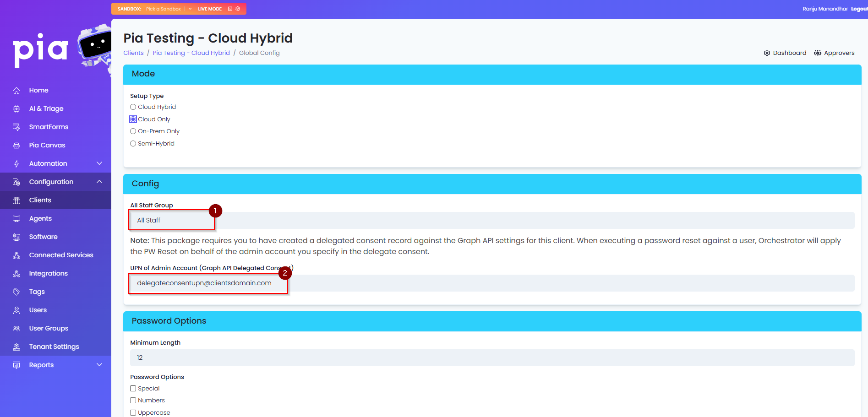Screen dimensions: 868x417
Task: Click the AI & Triage gear icon
Action: 16,109
